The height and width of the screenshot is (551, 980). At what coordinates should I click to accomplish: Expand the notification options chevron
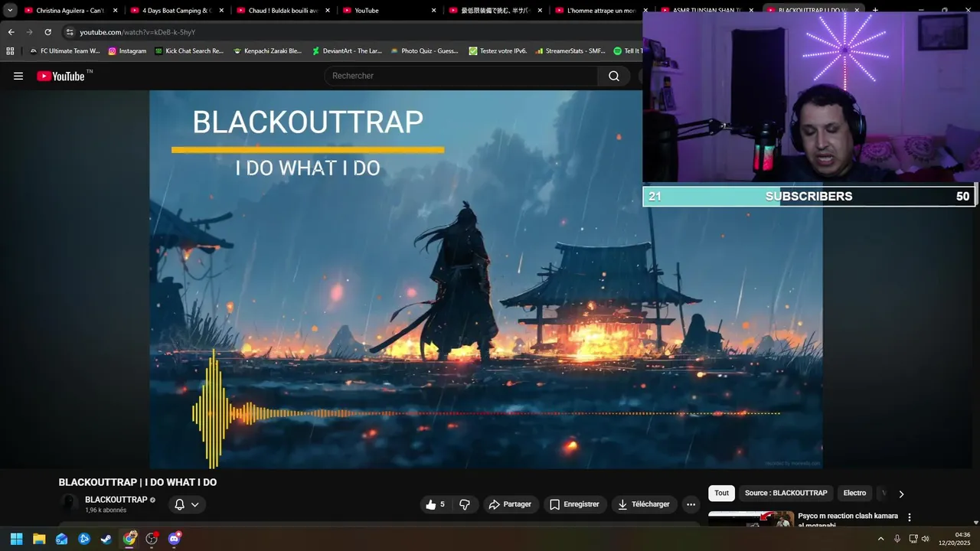195,504
